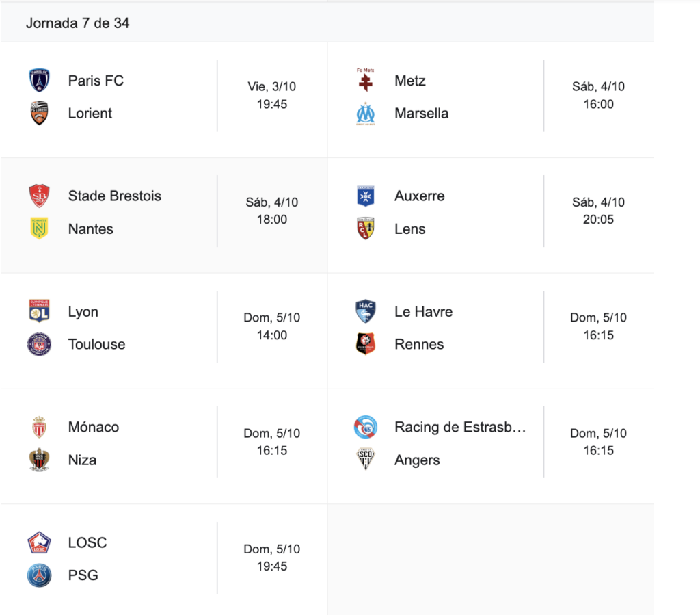The image size is (700, 615).
Task: Click the Paris FC club crest
Action: click(x=39, y=81)
